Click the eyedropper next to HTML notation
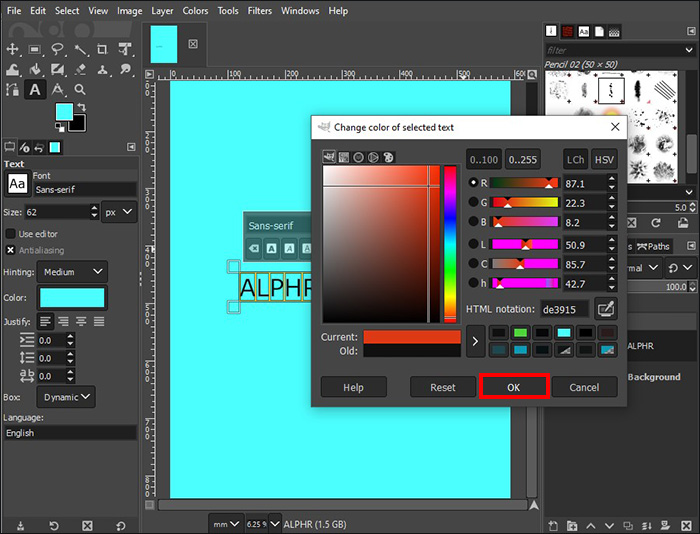The image size is (700, 534). (605, 309)
